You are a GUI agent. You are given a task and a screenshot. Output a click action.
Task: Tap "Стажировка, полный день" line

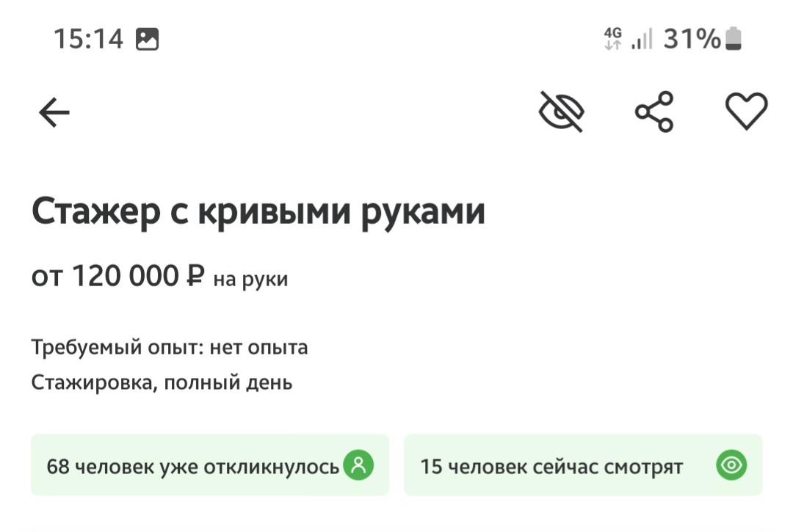click(162, 382)
